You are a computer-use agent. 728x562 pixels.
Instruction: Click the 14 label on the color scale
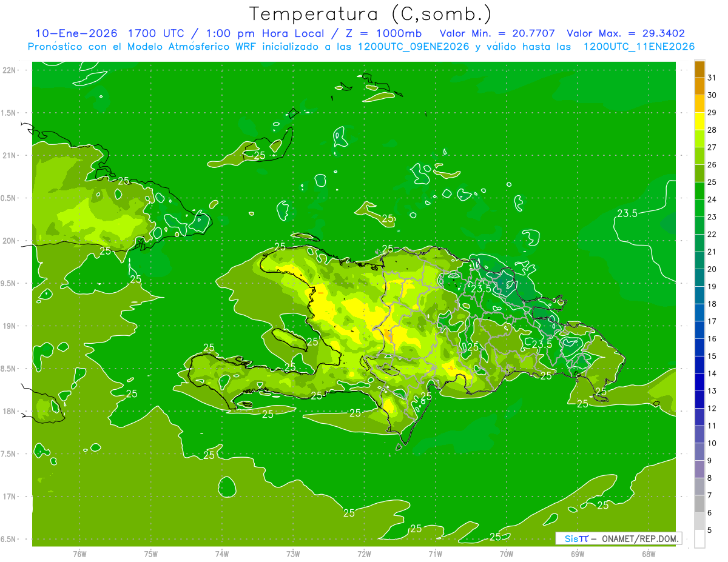click(x=712, y=373)
